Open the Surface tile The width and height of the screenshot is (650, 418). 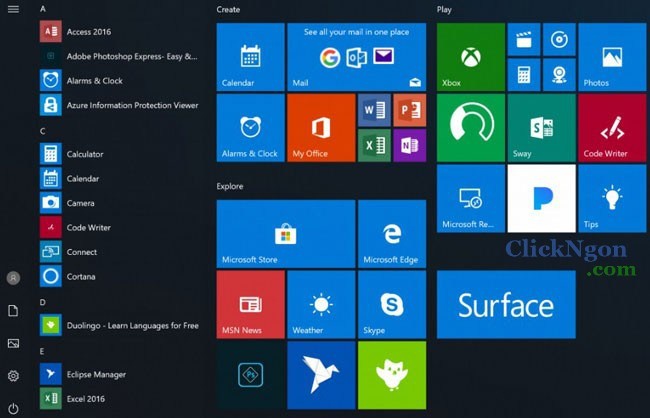click(506, 305)
